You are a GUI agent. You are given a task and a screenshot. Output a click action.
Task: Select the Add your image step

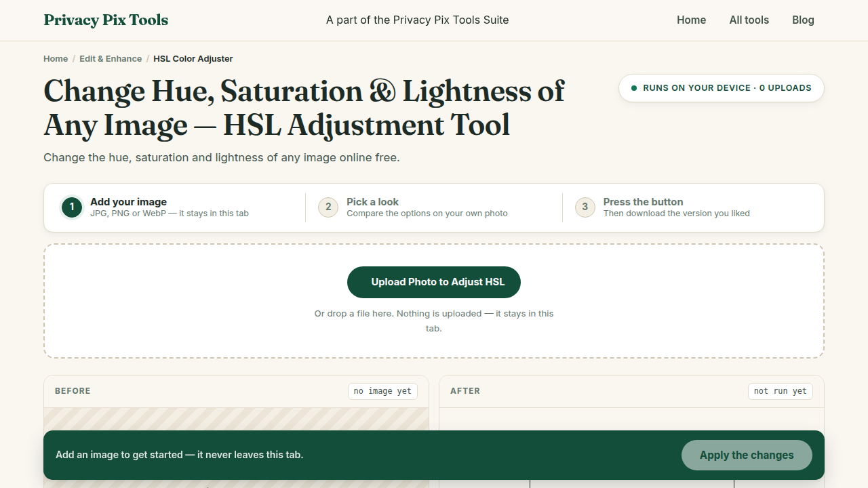[x=177, y=207]
